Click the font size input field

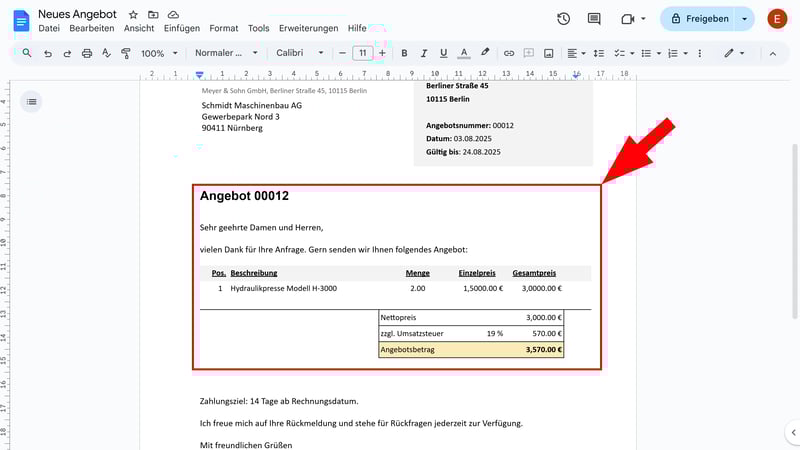(362, 53)
